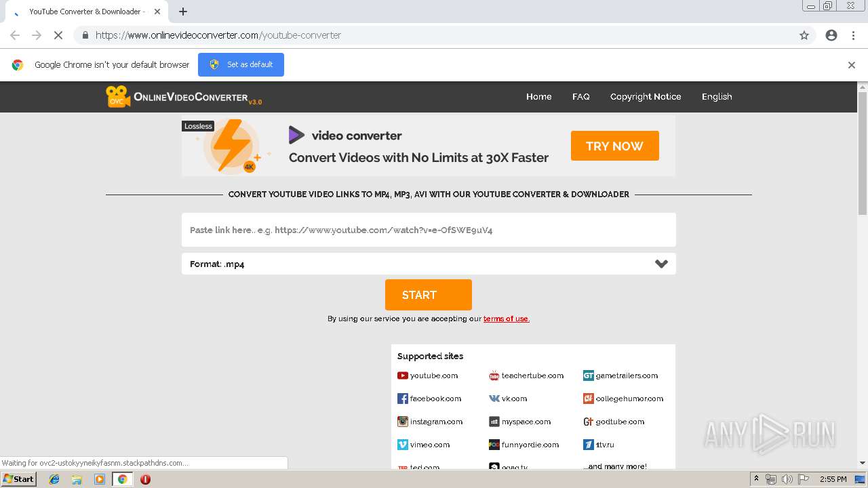868x488 pixels.
Task: Open instagram.com supported site icon
Action: [403, 422]
